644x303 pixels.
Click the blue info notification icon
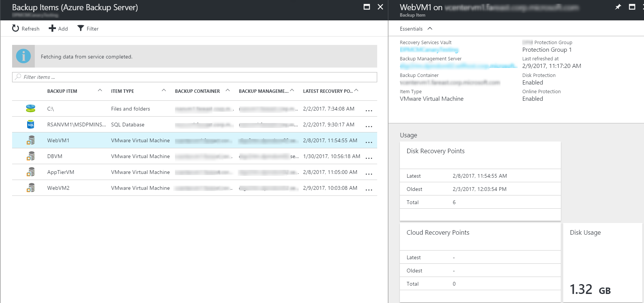pos(23,56)
